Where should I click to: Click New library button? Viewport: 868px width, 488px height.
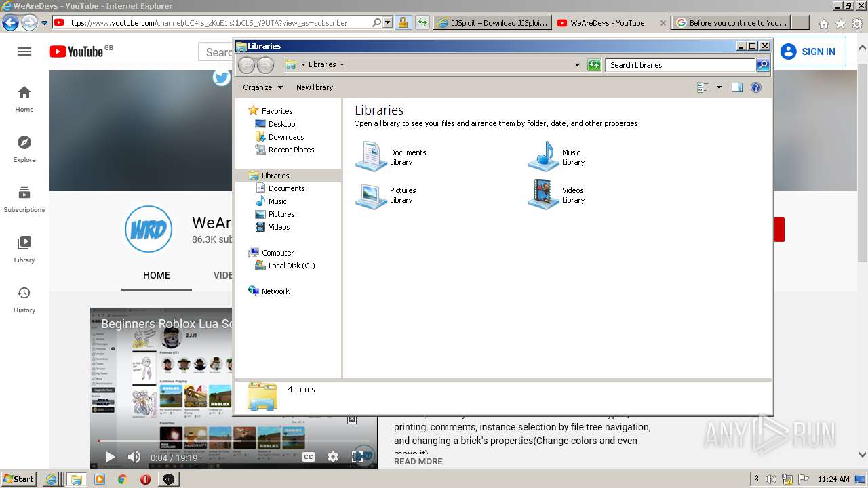click(315, 87)
